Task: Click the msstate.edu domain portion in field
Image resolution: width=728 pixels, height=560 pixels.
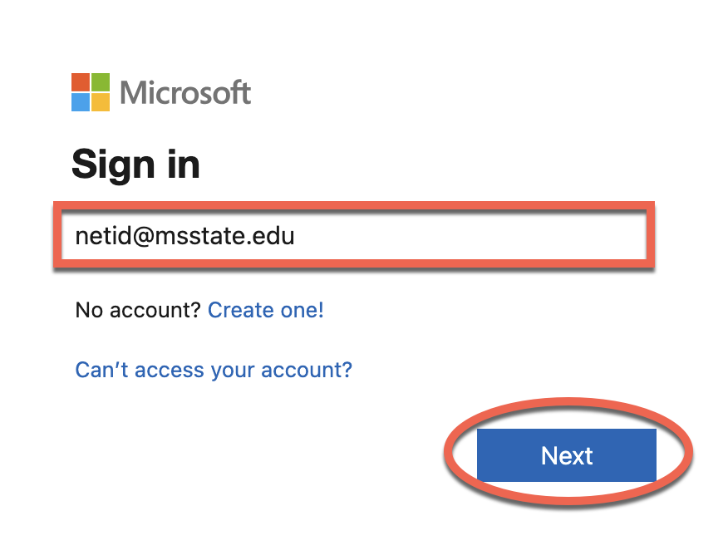Action: pyautogui.click(x=224, y=235)
